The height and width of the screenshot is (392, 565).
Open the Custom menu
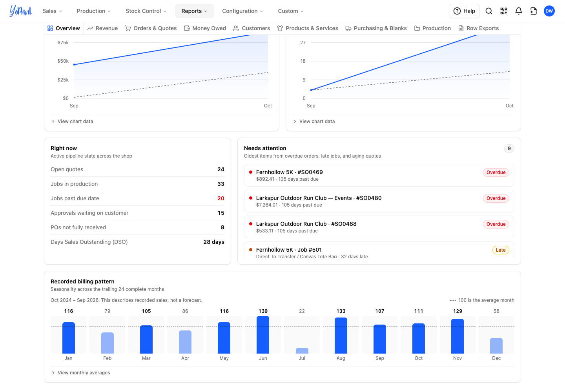click(291, 11)
